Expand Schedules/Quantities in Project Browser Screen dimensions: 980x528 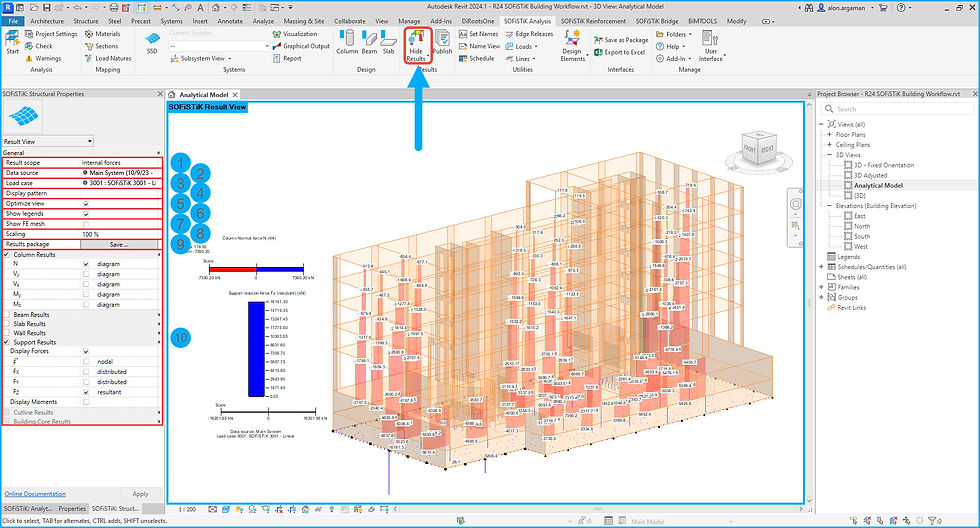(821, 267)
